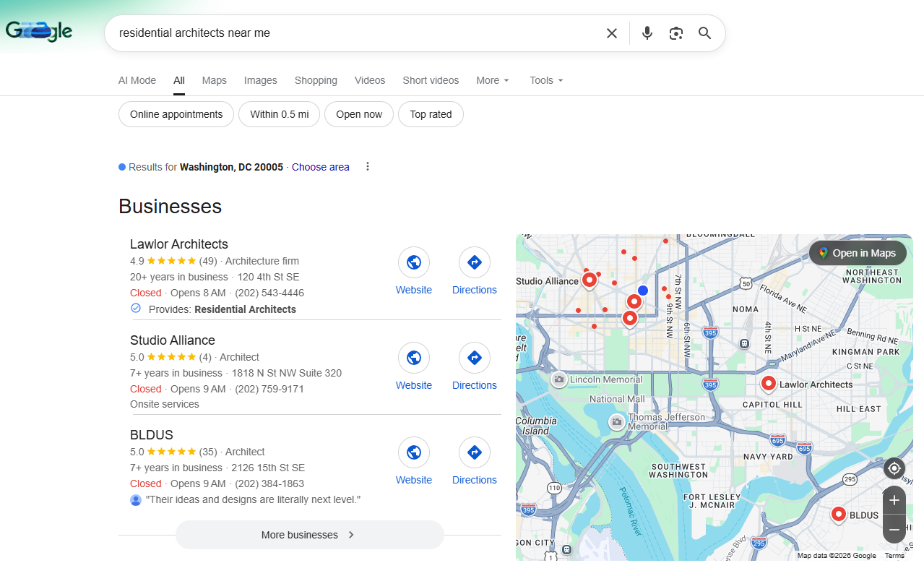Toggle Within 0.5 mi filter chip
Image resolution: width=924 pixels, height=576 pixels.
pyautogui.click(x=279, y=114)
